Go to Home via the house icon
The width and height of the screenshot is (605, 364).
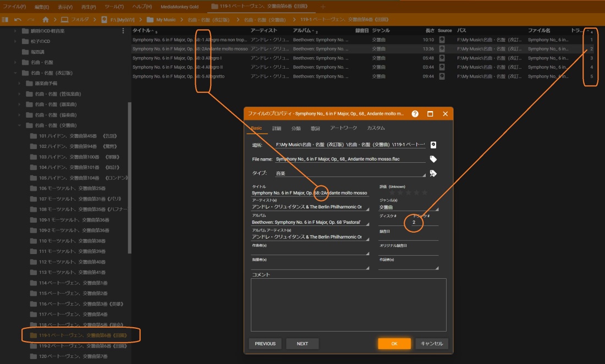(46, 19)
